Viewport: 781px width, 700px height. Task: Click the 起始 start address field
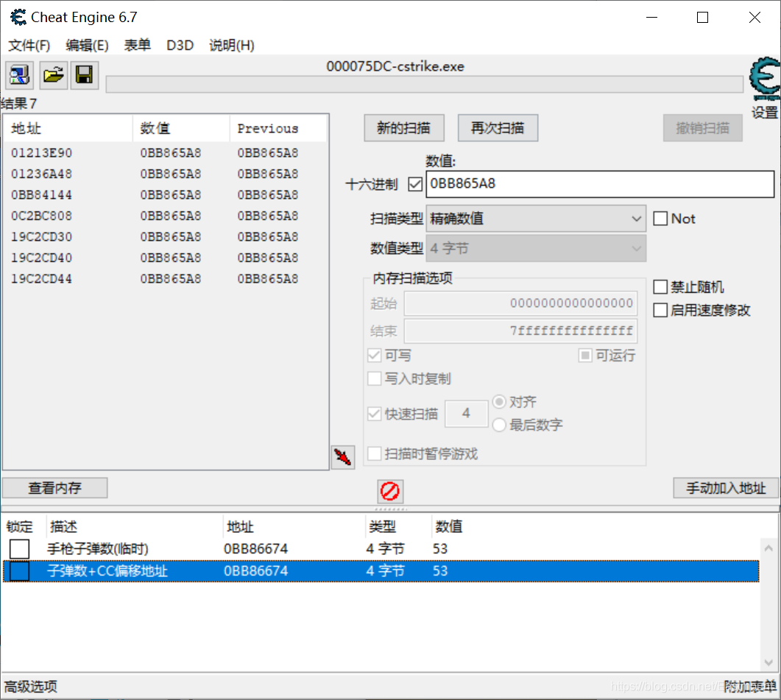(520, 303)
